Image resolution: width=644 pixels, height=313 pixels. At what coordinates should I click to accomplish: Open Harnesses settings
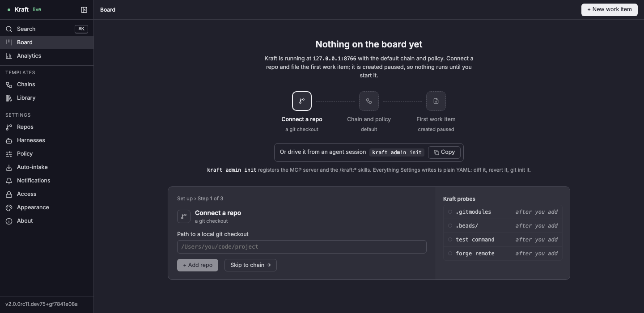point(47,140)
